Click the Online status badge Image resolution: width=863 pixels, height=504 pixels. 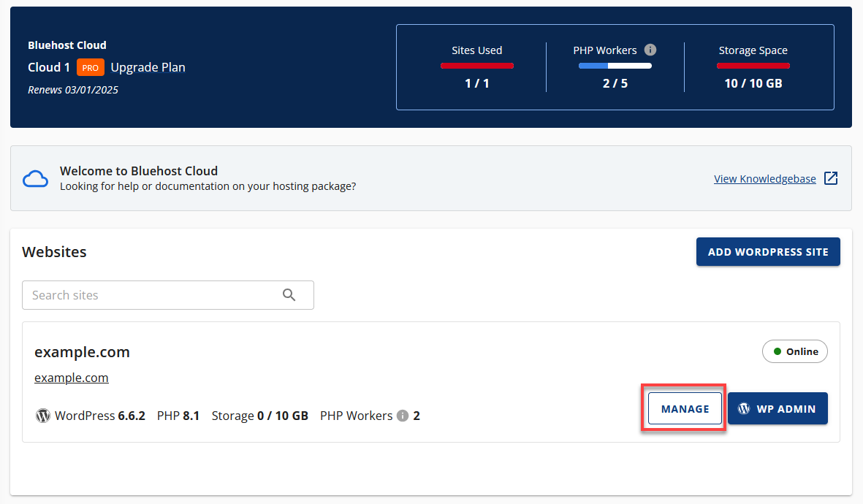click(x=795, y=351)
